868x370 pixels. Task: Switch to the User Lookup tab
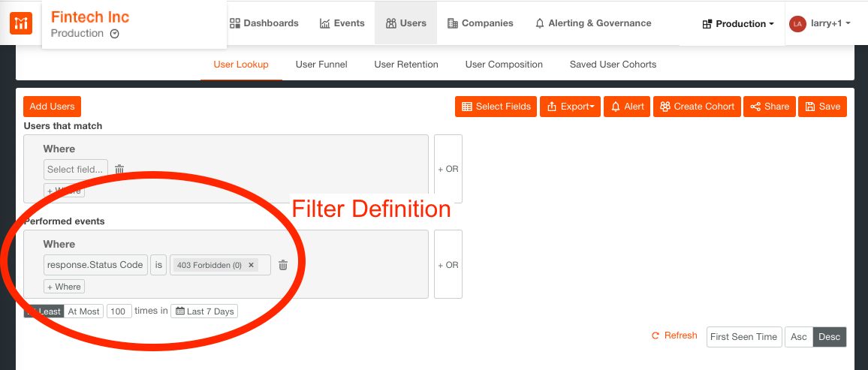point(241,65)
